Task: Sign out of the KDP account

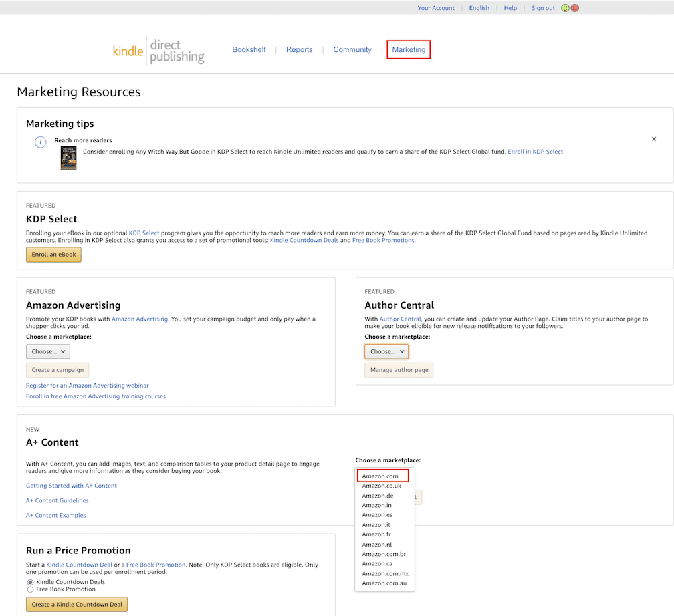Action: tap(543, 8)
